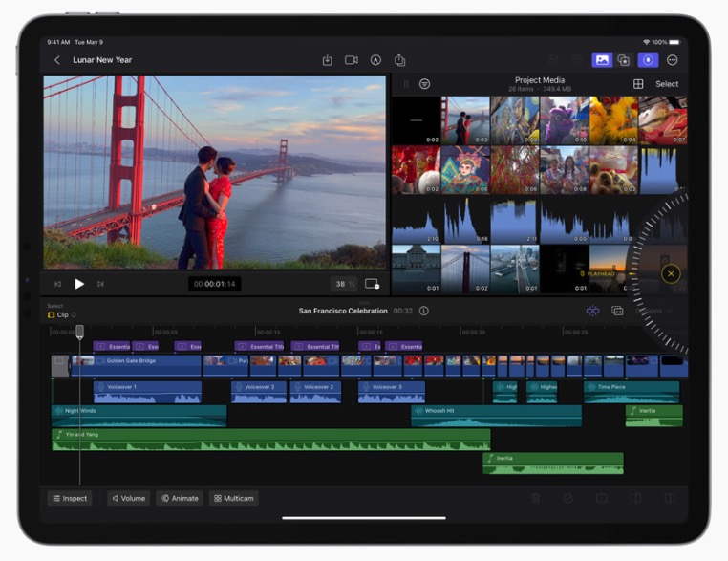The height and width of the screenshot is (561, 728).
Task: Toggle picture-in-picture viewer icon
Action: (x=372, y=284)
